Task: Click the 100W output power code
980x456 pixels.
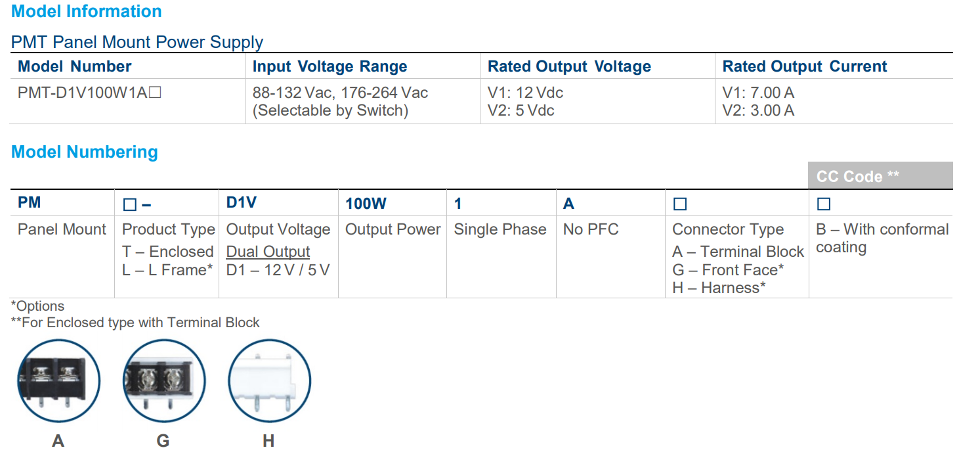Action: [366, 204]
